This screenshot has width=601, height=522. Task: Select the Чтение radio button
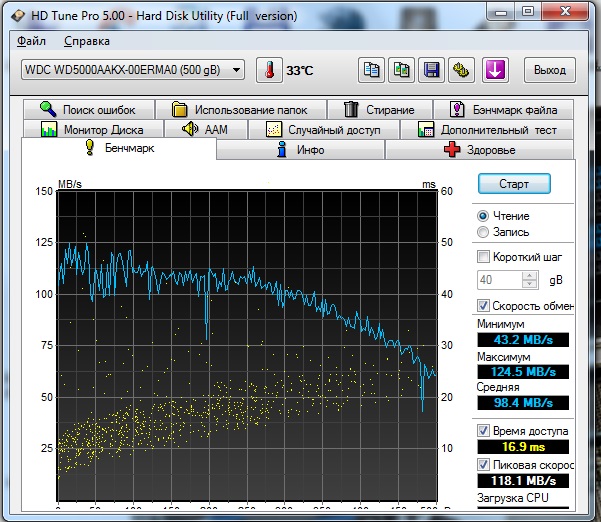pos(484,216)
